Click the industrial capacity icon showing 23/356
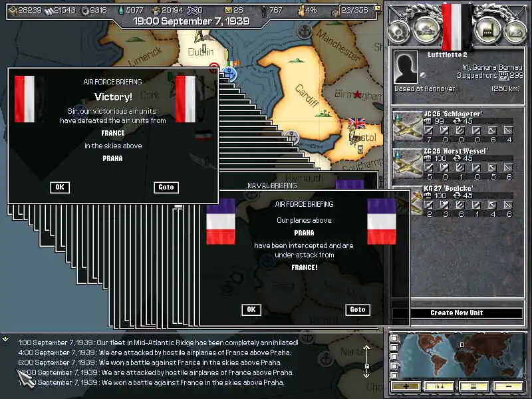Viewport: 532px width, 399px height. (x=336, y=11)
